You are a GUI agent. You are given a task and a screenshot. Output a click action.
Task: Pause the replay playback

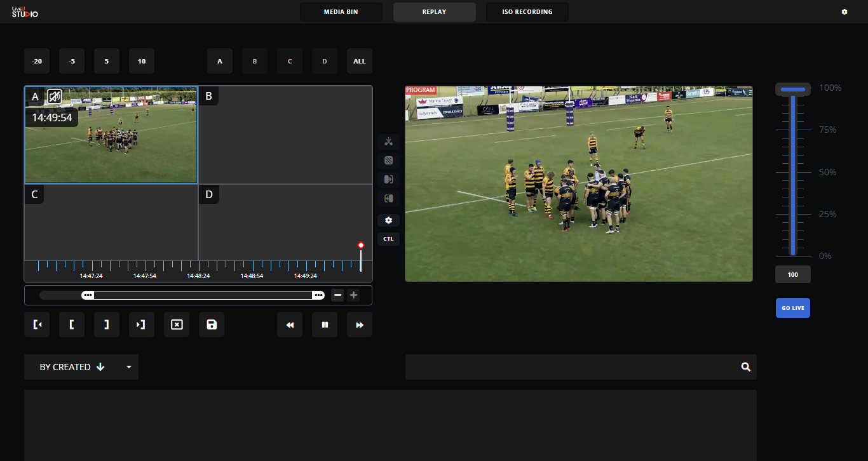(325, 324)
